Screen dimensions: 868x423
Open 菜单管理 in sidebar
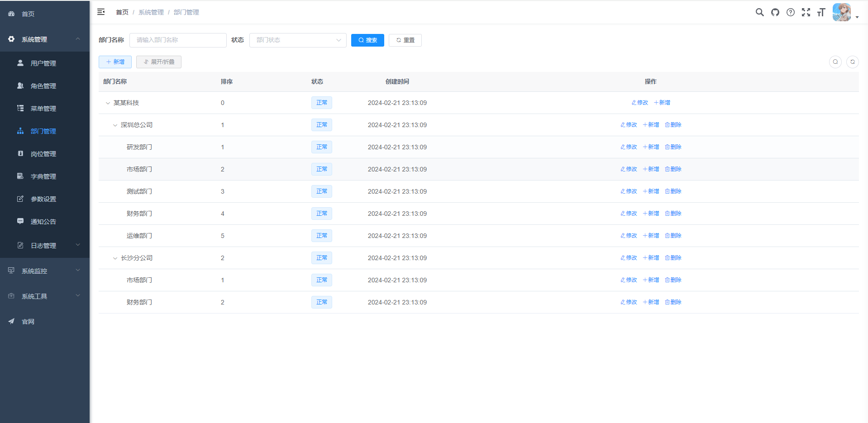[x=45, y=109]
